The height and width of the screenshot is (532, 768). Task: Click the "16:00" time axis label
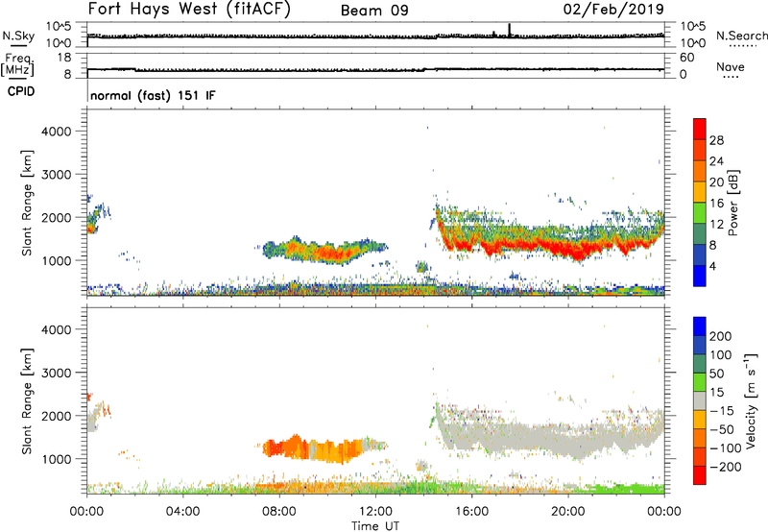click(471, 512)
